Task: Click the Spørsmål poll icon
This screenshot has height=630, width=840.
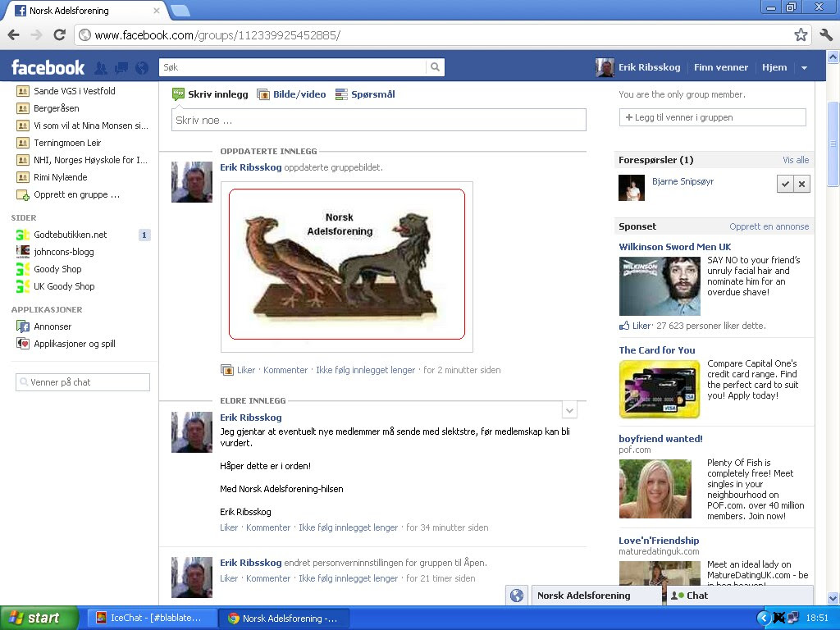Action: (341, 94)
